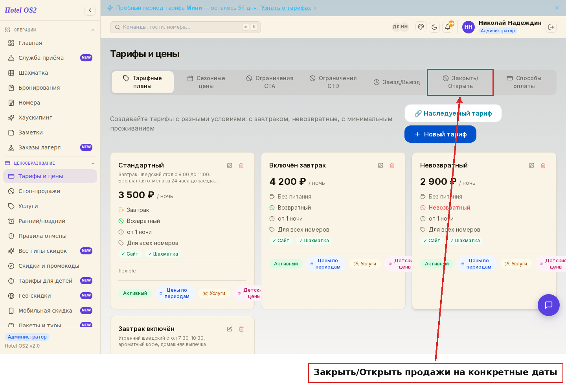Toggle dark mode with the moon icon
Image resolution: width=566 pixels, height=392 pixels.
pyautogui.click(x=434, y=27)
